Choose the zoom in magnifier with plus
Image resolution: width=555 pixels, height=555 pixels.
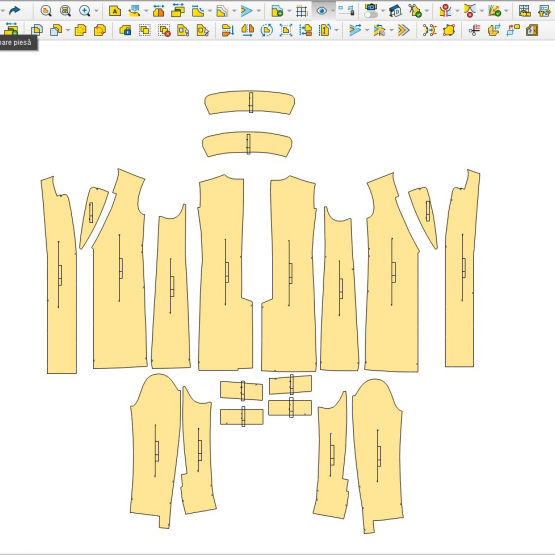point(85,11)
